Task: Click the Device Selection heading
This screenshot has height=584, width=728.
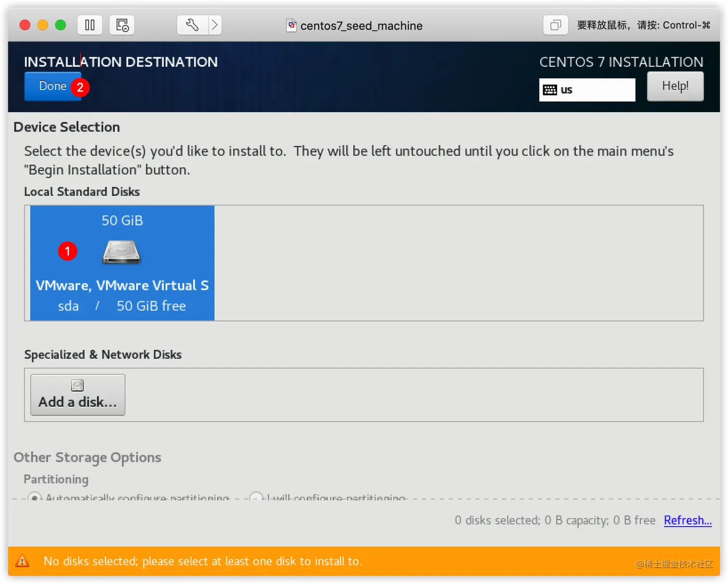Action: tap(67, 127)
